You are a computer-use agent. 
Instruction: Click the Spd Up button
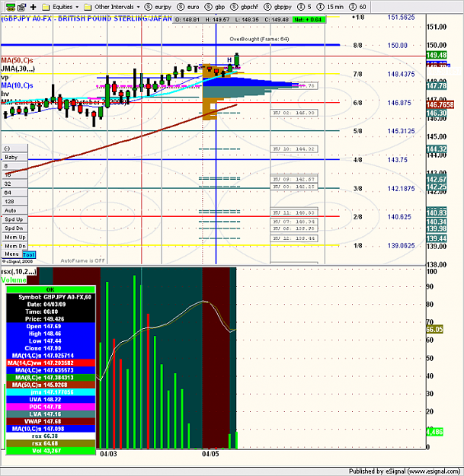click(x=15, y=219)
